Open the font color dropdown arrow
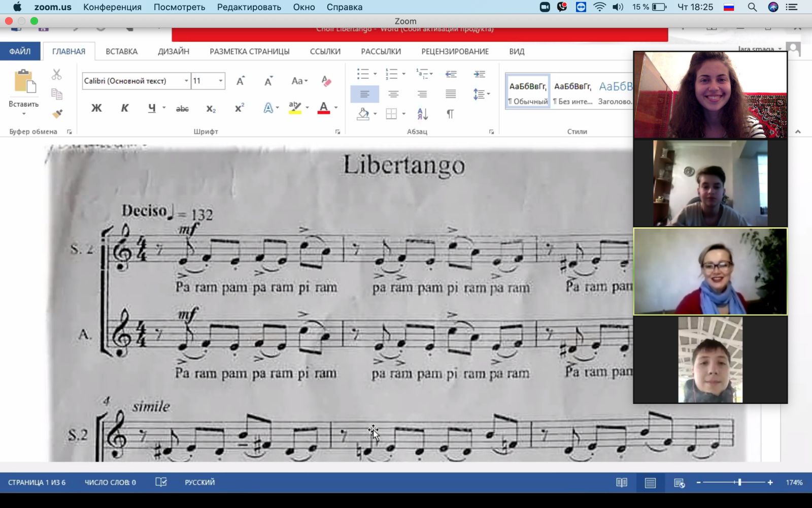Viewport: 812px width, 508px height. click(336, 108)
